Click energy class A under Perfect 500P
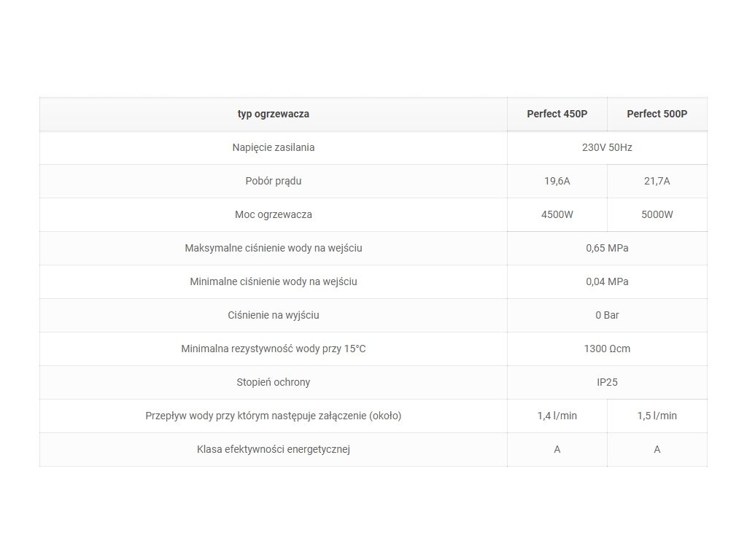 (657, 449)
